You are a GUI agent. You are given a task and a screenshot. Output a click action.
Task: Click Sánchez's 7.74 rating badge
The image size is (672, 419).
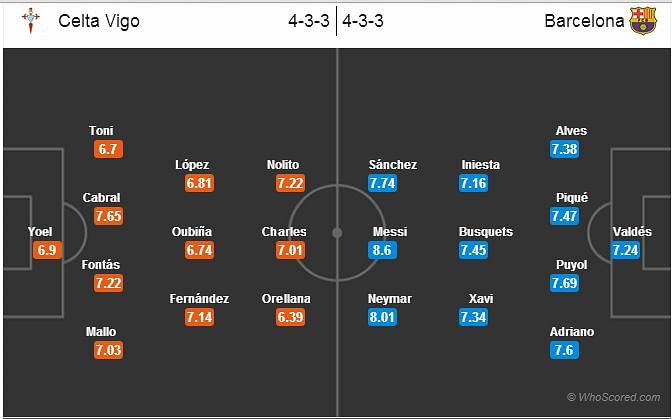coord(382,183)
